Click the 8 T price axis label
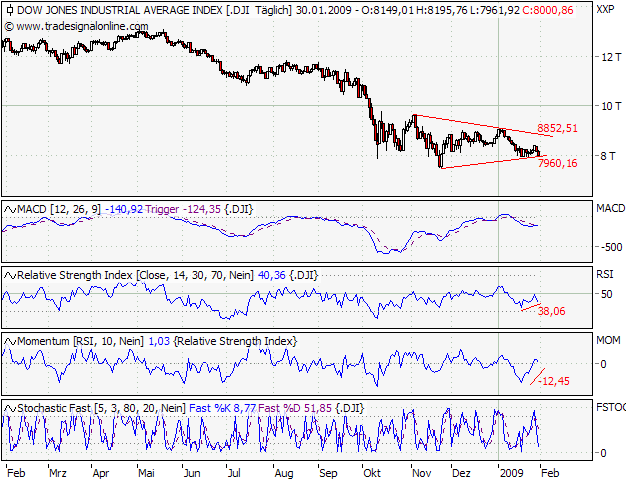The height and width of the screenshot is (480, 640). (608, 156)
